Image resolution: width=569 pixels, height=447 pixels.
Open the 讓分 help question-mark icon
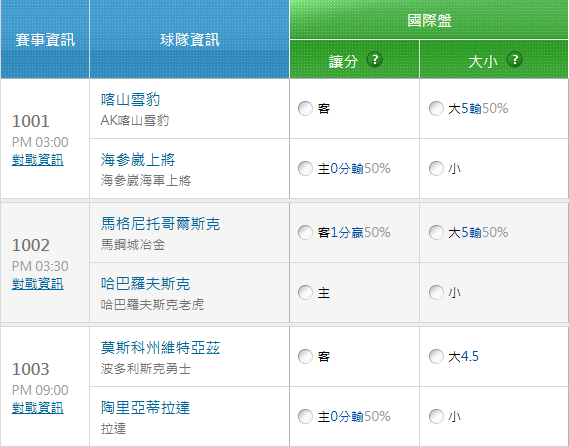[375, 60]
